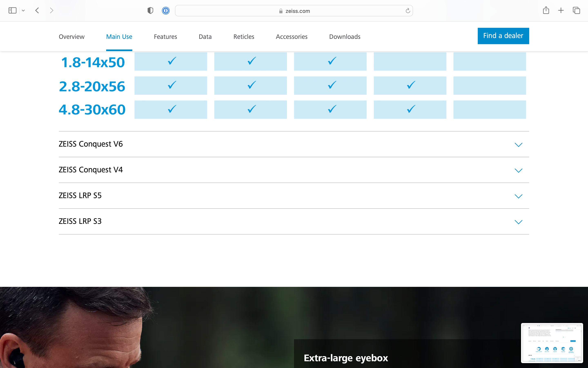Image resolution: width=588 pixels, height=368 pixels.
Task: Click the second checkmark in 4.8-30x60 row
Action: pyautogui.click(x=252, y=109)
